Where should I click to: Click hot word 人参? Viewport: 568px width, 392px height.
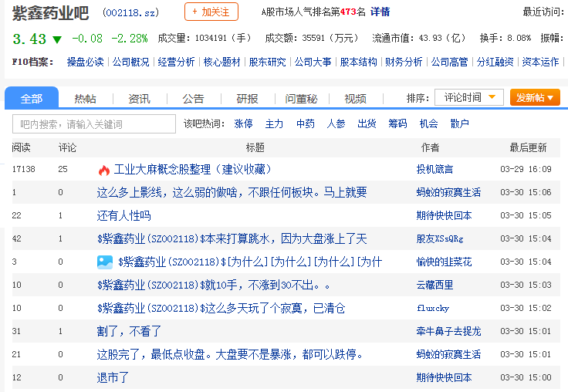(x=336, y=124)
